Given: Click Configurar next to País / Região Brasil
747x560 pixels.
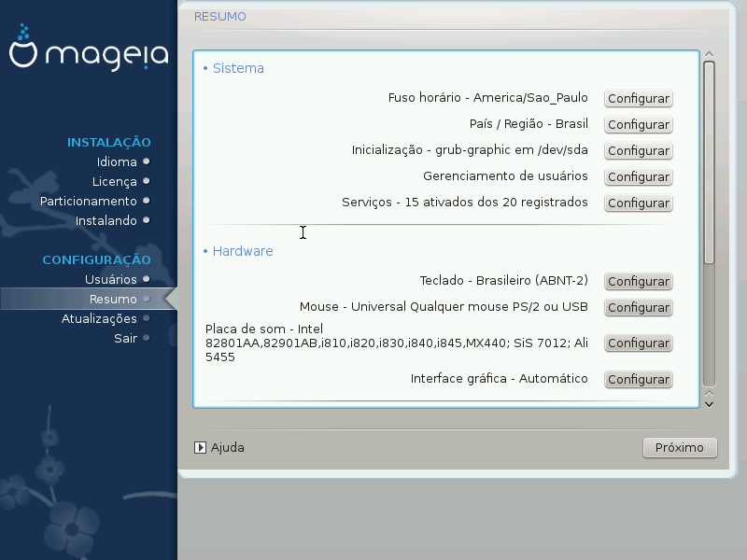Looking at the screenshot, I should 639,125.
